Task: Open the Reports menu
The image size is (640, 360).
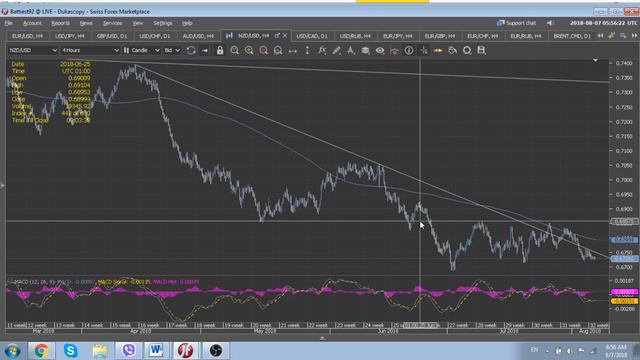Action: click(x=60, y=23)
